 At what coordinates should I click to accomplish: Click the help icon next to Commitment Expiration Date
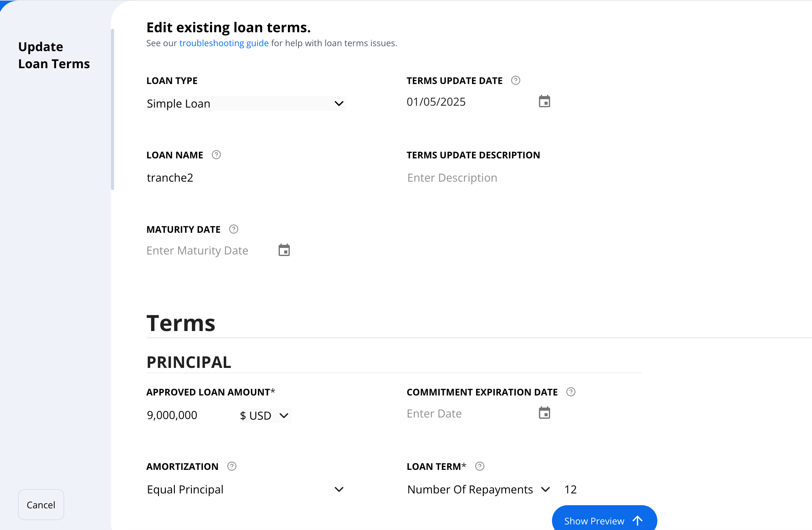(x=571, y=392)
